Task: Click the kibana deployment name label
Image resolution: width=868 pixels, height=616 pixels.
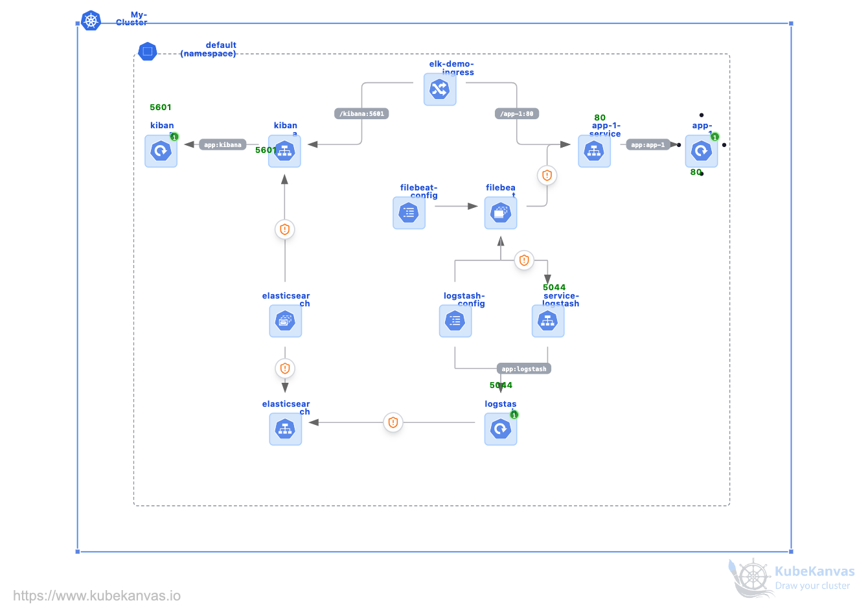Action: tap(162, 129)
